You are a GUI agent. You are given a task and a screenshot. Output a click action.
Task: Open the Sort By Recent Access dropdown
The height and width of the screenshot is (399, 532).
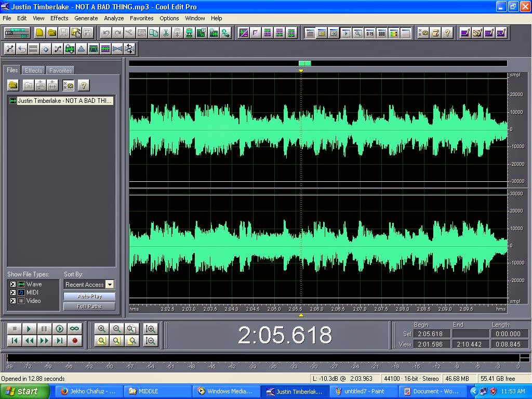tap(110, 284)
